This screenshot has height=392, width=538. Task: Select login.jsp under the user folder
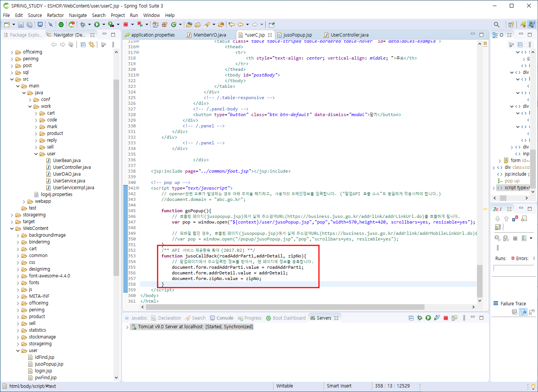[40, 371]
